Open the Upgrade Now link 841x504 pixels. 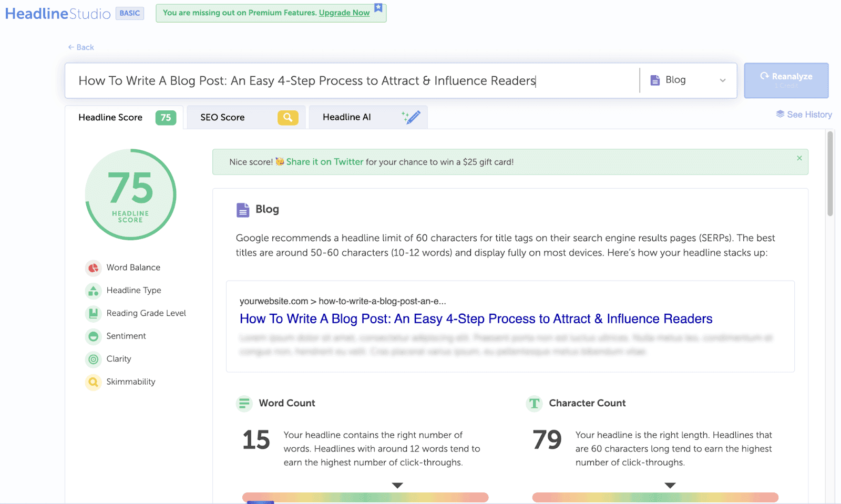344,13
